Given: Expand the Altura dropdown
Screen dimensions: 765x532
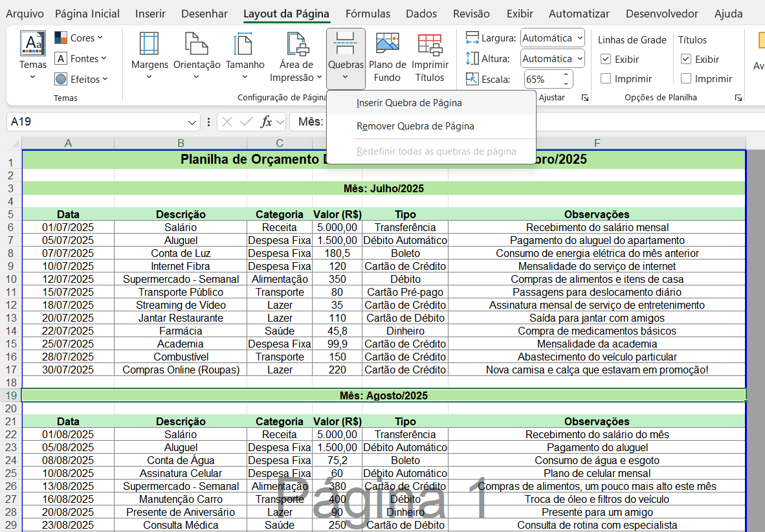Looking at the screenshot, I should [579, 59].
